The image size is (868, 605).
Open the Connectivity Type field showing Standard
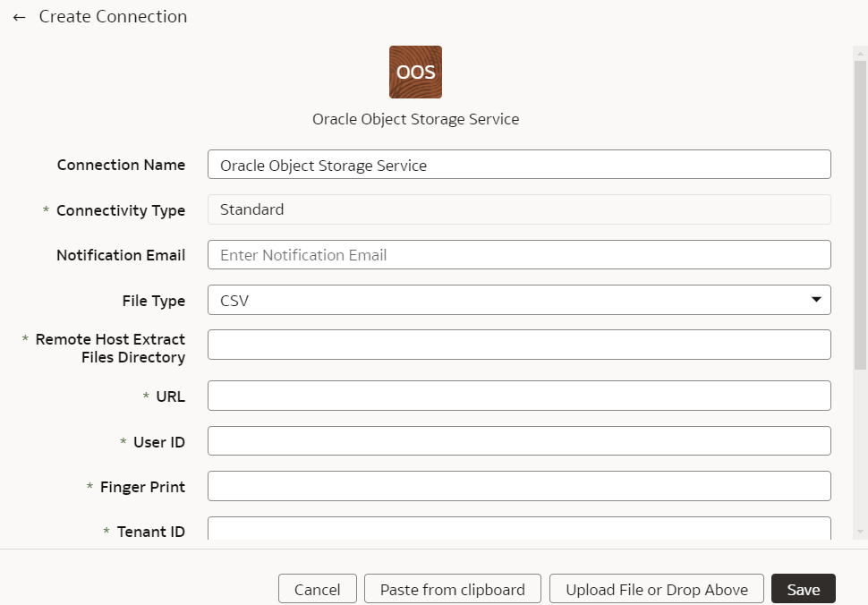(x=519, y=209)
